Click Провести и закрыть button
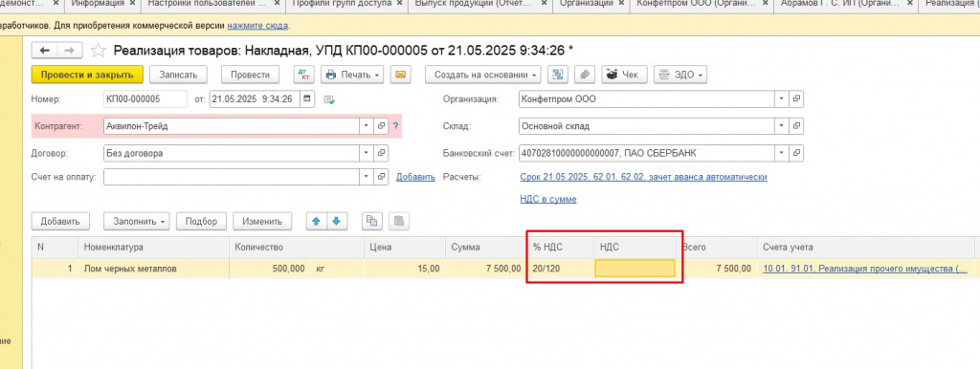 (x=87, y=75)
